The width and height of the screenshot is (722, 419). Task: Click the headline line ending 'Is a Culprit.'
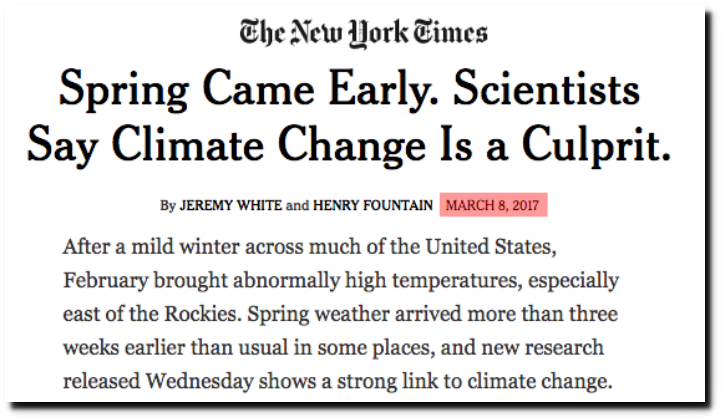pyautogui.click(x=349, y=145)
